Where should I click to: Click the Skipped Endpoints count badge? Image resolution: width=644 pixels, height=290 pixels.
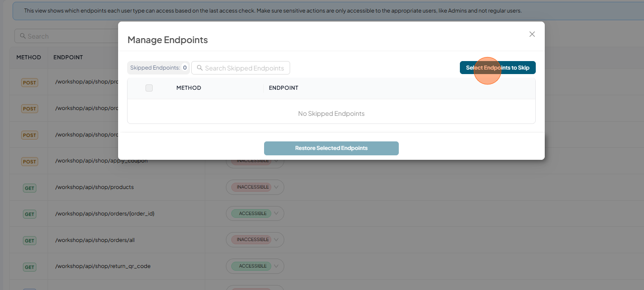(159, 68)
